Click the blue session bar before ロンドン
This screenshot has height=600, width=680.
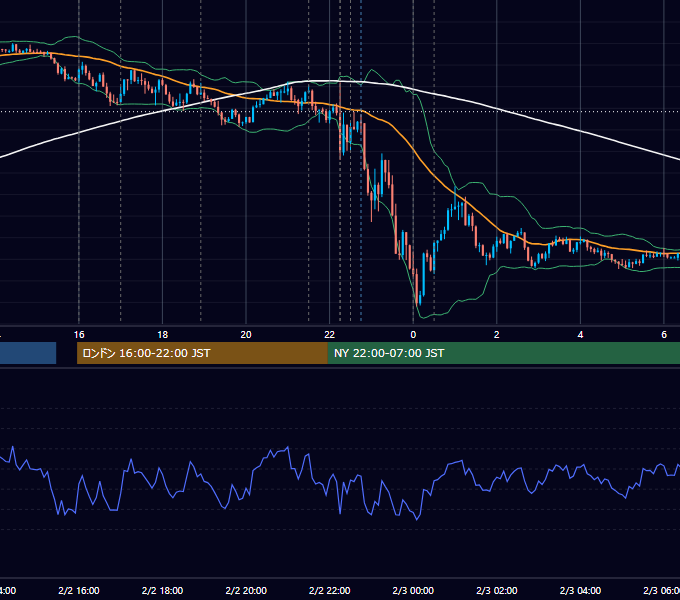pyautogui.click(x=28, y=353)
